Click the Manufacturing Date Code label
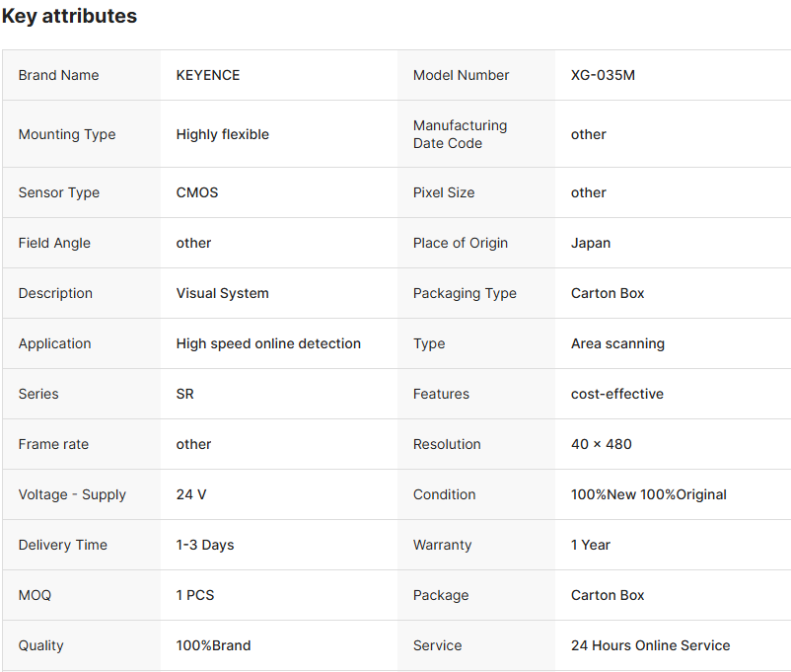The width and height of the screenshot is (791, 672). [x=460, y=134]
